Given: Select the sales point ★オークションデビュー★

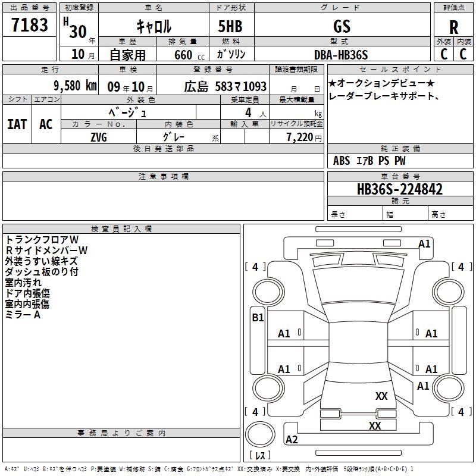Looking at the screenshot, I should tap(381, 83).
